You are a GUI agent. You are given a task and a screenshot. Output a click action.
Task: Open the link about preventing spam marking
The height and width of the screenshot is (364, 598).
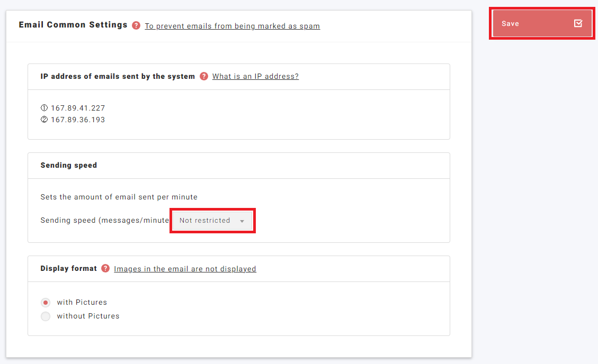coord(232,26)
